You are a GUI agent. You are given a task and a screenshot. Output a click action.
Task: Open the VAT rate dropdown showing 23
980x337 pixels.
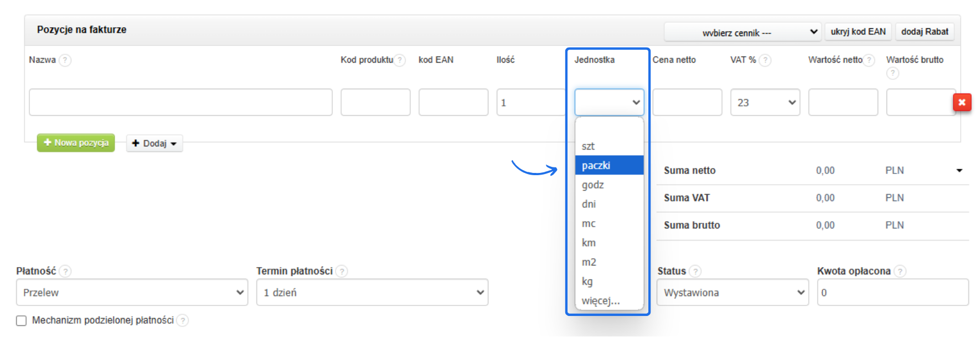point(765,103)
